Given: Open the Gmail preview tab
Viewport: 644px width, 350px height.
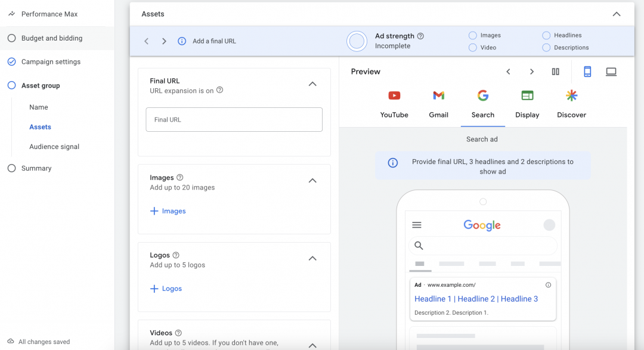Looking at the screenshot, I should pos(438,104).
